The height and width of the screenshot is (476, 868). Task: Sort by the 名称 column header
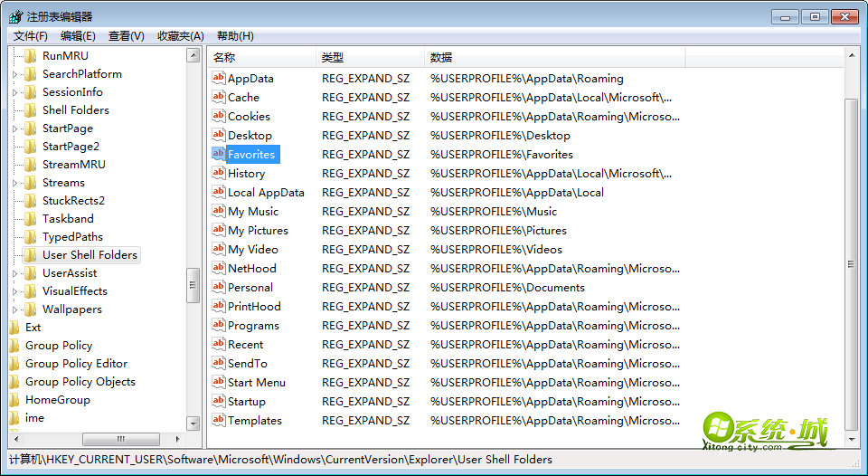(262, 58)
